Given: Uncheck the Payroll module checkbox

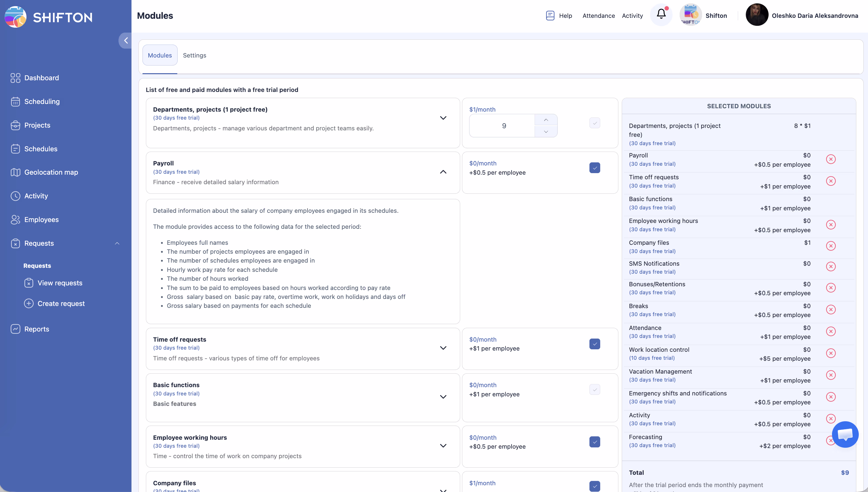Looking at the screenshot, I should click(x=594, y=168).
